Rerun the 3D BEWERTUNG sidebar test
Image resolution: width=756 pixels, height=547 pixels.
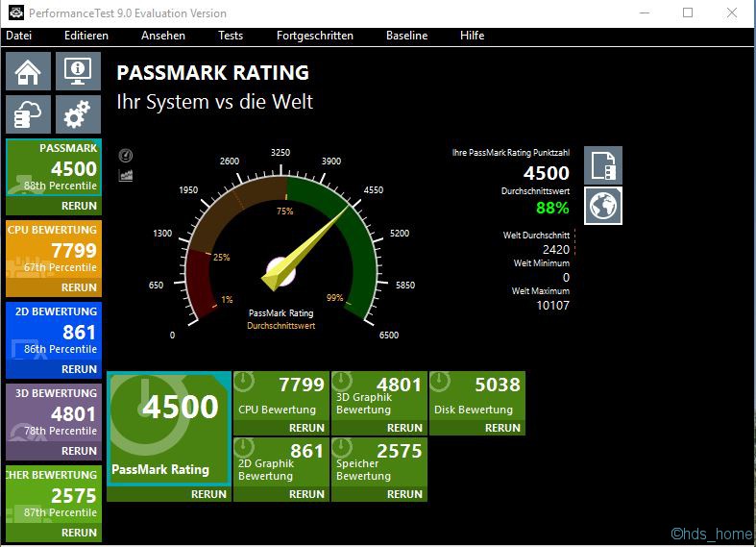point(79,451)
